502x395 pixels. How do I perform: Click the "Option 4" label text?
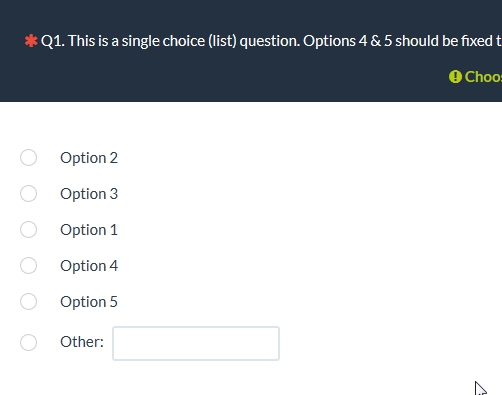point(89,266)
